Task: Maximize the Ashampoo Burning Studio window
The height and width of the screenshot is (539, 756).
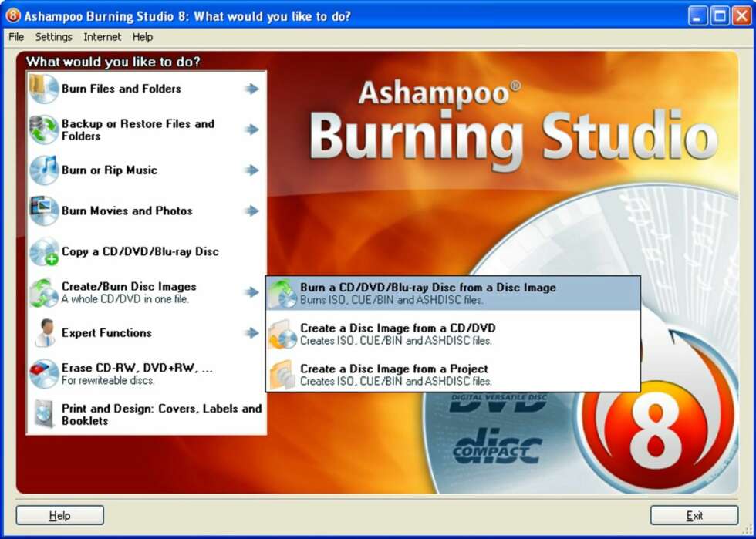Action: click(720, 16)
